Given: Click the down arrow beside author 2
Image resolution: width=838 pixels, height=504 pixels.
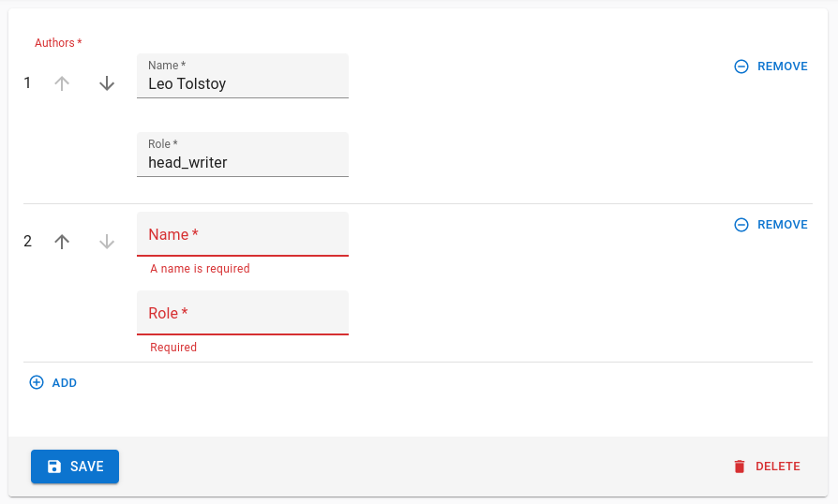Looking at the screenshot, I should pos(107,242).
